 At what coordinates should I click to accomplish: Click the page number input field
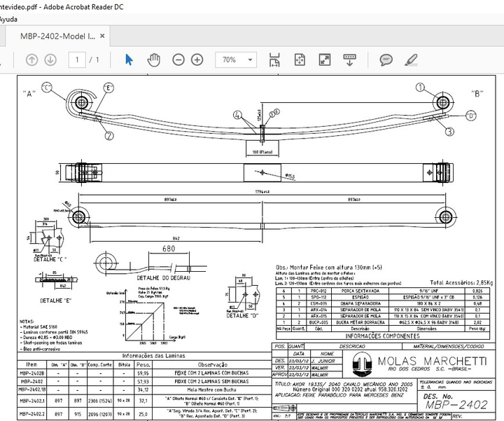(x=76, y=60)
